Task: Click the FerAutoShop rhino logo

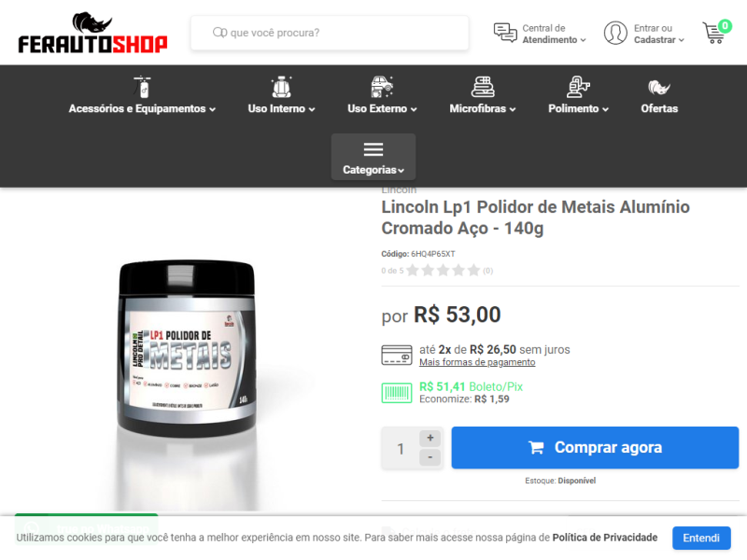Action: click(92, 33)
